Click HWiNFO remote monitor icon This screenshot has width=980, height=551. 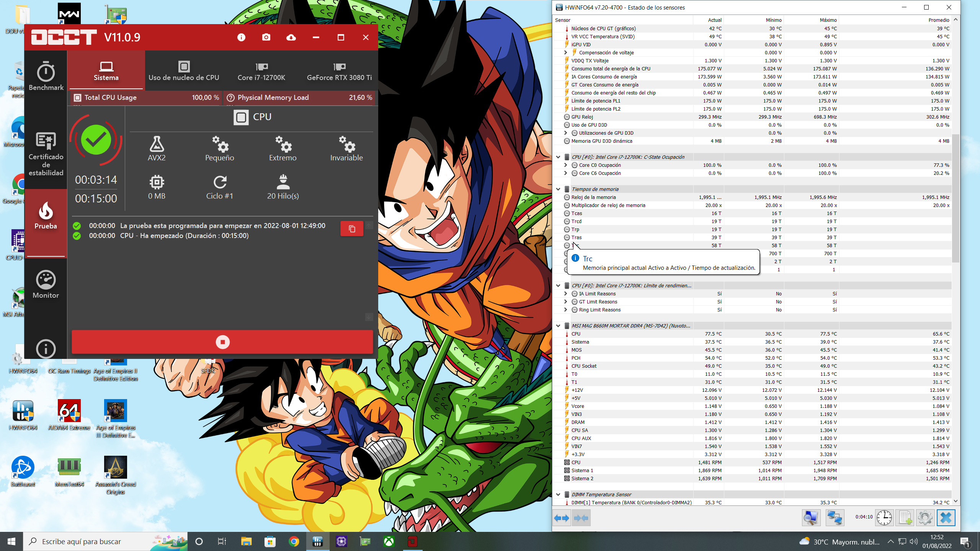point(811,518)
